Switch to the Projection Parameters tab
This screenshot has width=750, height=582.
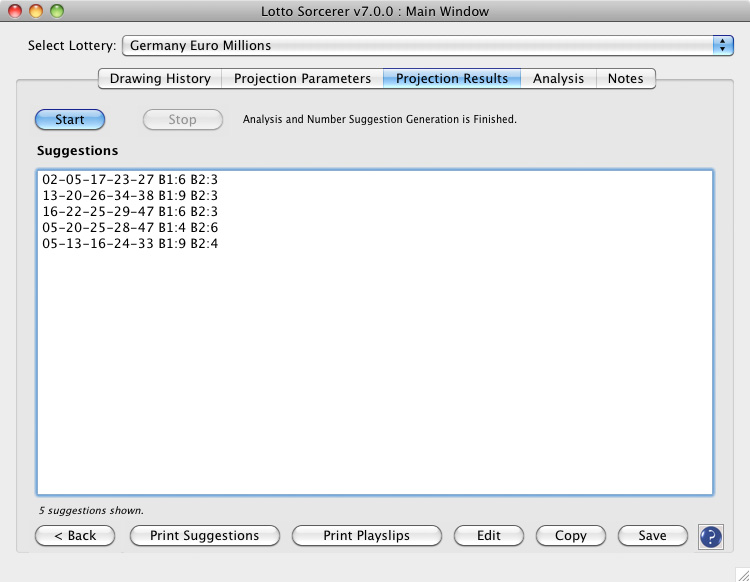302,78
